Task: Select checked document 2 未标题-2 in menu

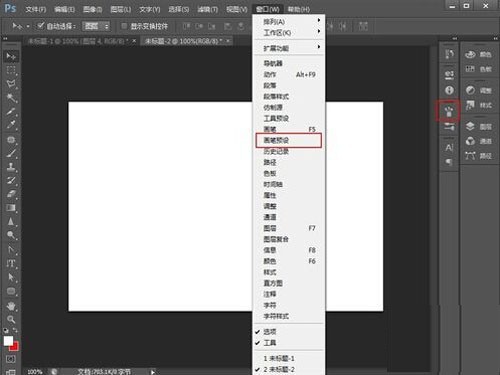Action: pos(289,369)
